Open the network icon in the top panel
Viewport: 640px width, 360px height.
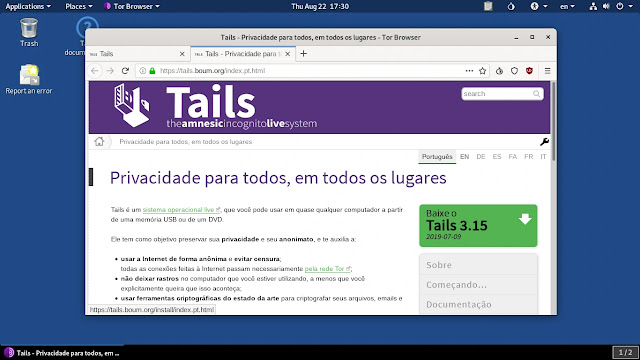tap(593, 6)
